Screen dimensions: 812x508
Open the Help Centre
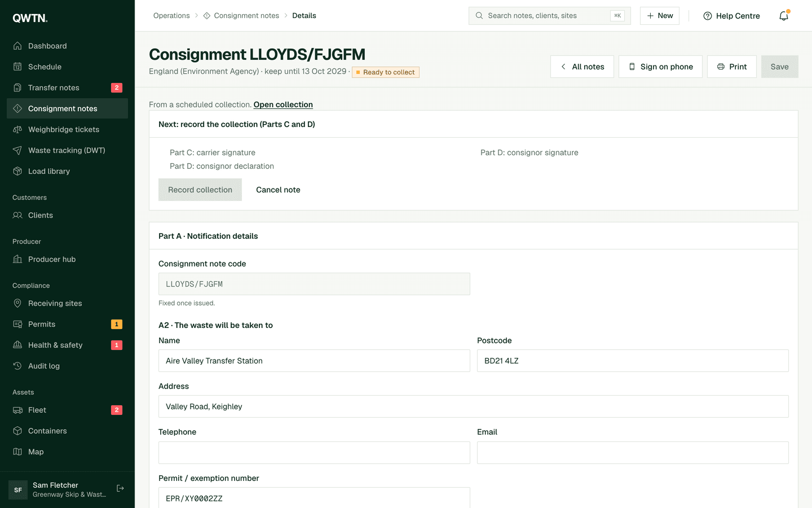pyautogui.click(x=731, y=16)
